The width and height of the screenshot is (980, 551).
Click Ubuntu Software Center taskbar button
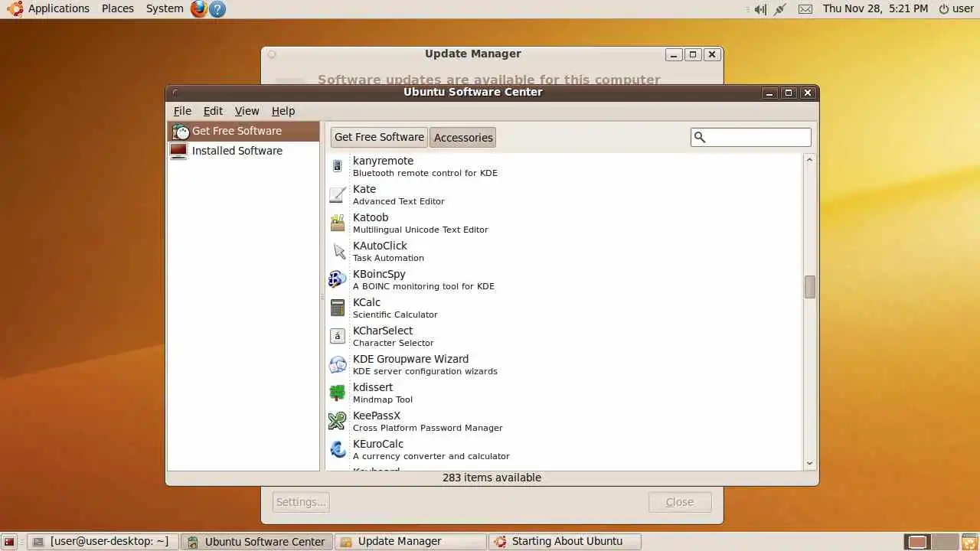(x=257, y=541)
